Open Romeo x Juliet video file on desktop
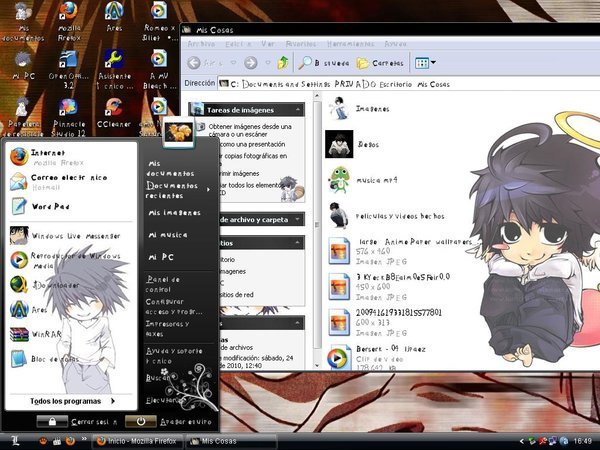This screenshot has width=600, height=450. click(x=159, y=21)
